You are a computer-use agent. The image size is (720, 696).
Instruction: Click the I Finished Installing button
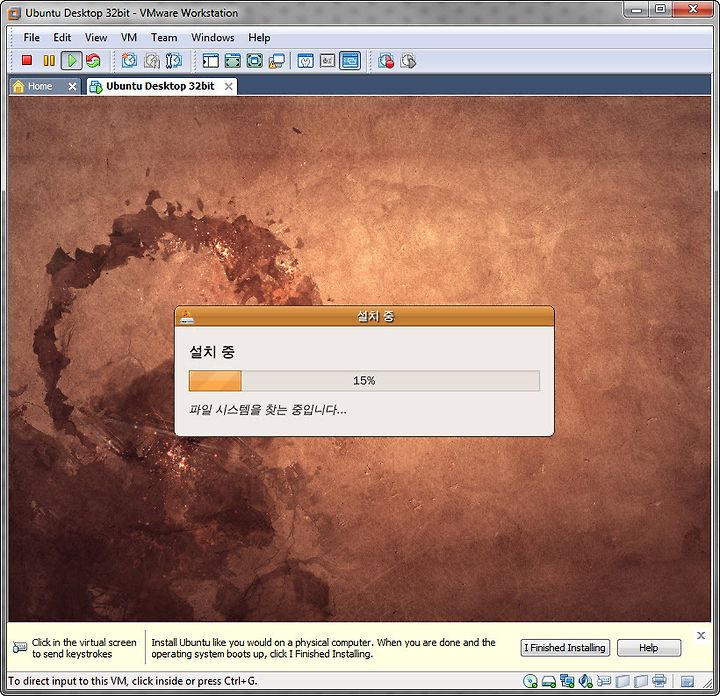coord(565,648)
